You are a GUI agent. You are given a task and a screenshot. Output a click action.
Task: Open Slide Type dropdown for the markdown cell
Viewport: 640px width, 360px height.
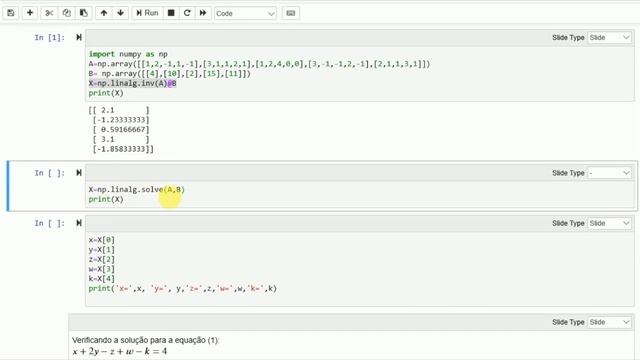[x=610, y=322]
